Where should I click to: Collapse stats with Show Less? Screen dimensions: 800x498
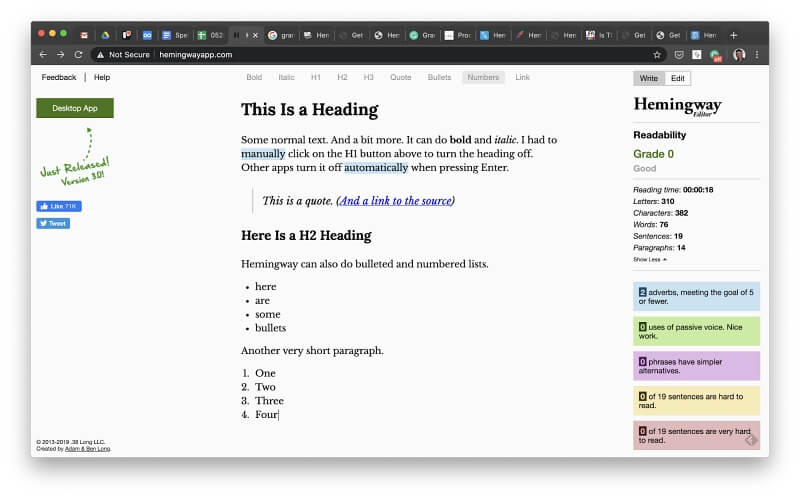tap(649, 260)
